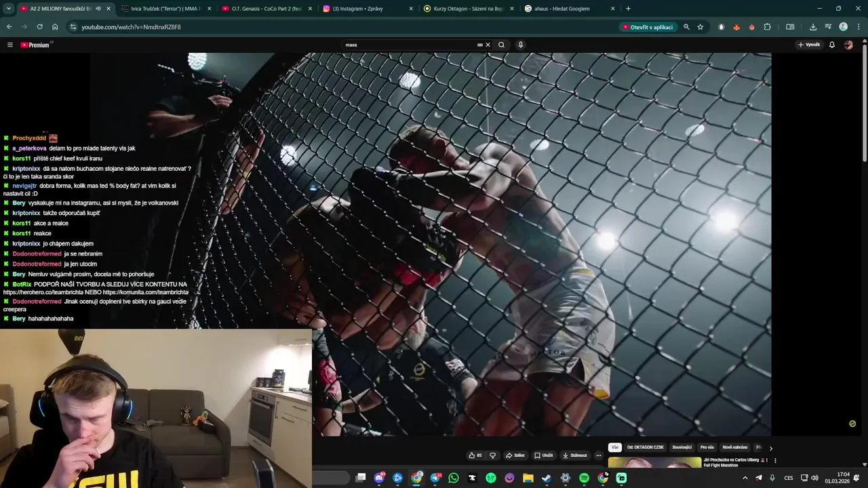Open Jiri Prochazka vs Carlos Ulberg video thumbnail
Screen dimensions: 868x488
[x=654, y=462]
